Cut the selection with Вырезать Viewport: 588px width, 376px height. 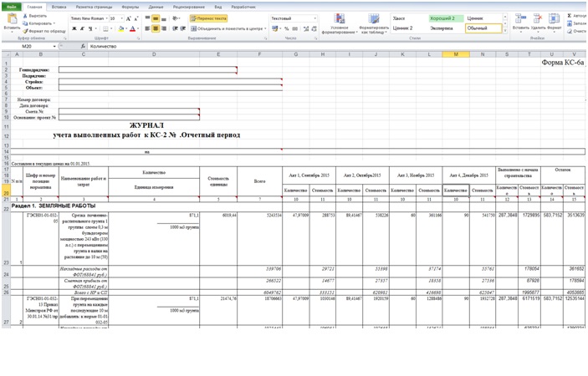tap(34, 16)
